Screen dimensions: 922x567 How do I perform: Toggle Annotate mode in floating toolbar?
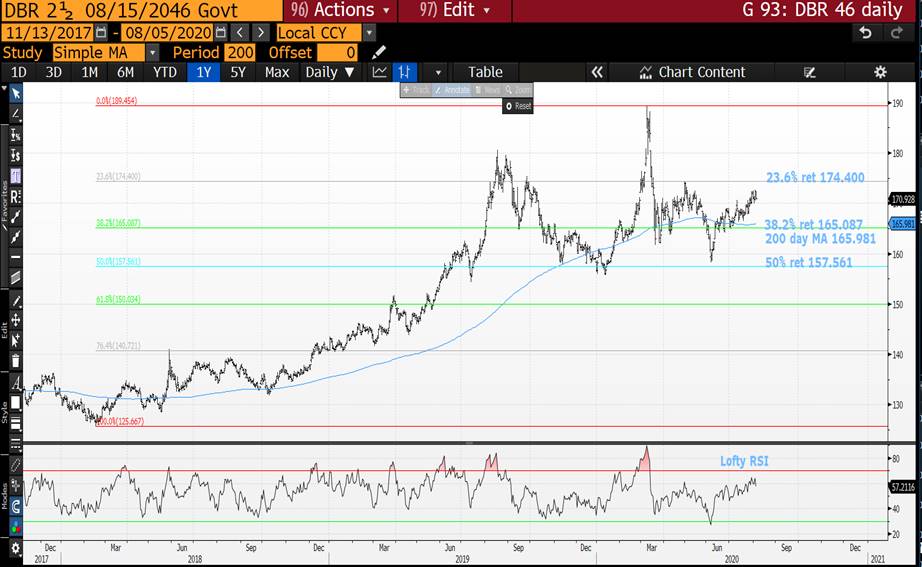coord(452,90)
